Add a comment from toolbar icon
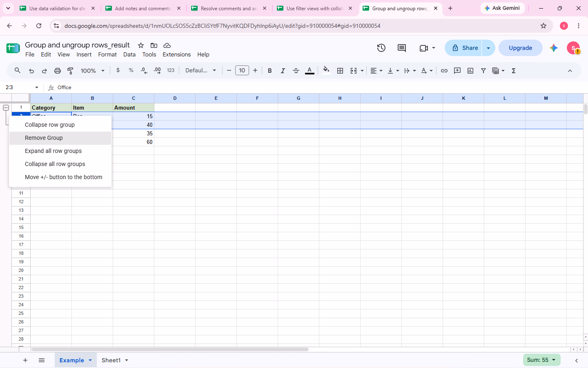This screenshot has width=588, height=368. coord(457,71)
